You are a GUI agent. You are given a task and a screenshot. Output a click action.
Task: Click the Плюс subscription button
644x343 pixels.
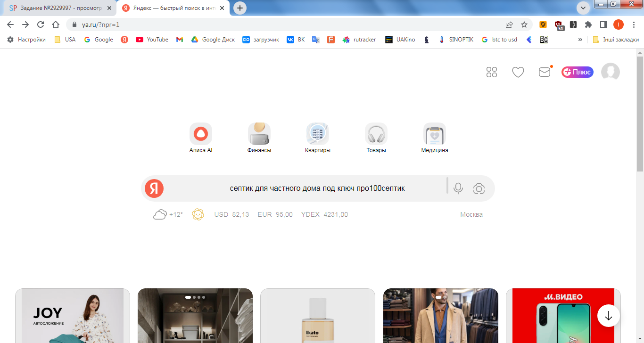pos(578,72)
